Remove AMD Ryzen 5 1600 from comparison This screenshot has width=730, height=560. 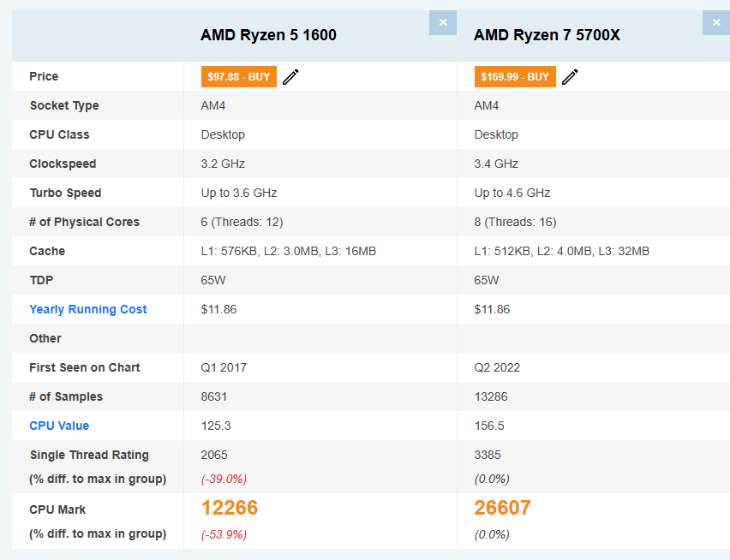click(x=443, y=22)
